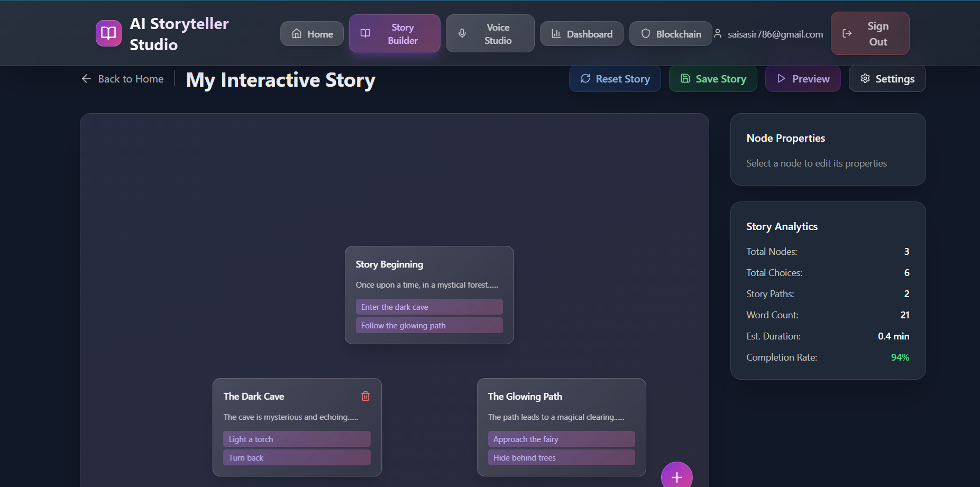
Task: Click the Node Properties heading
Action: point(786,138)
